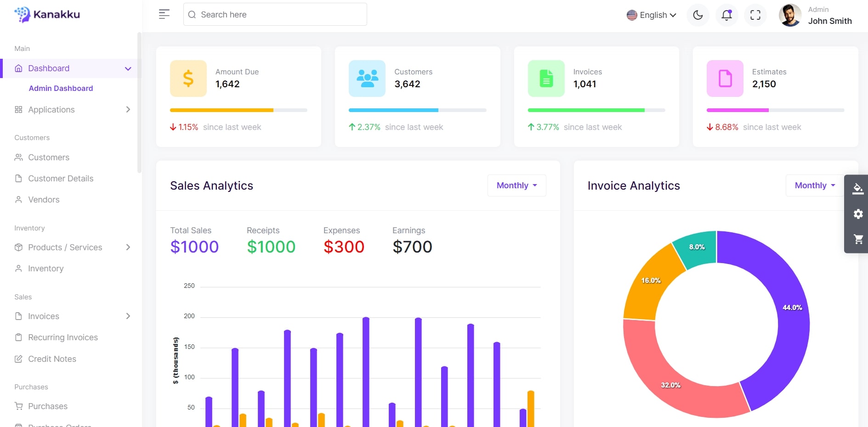This screenshot has height=427, width=868.
Task: Select Admin Dashboard menu item
Action: [61, 88]
